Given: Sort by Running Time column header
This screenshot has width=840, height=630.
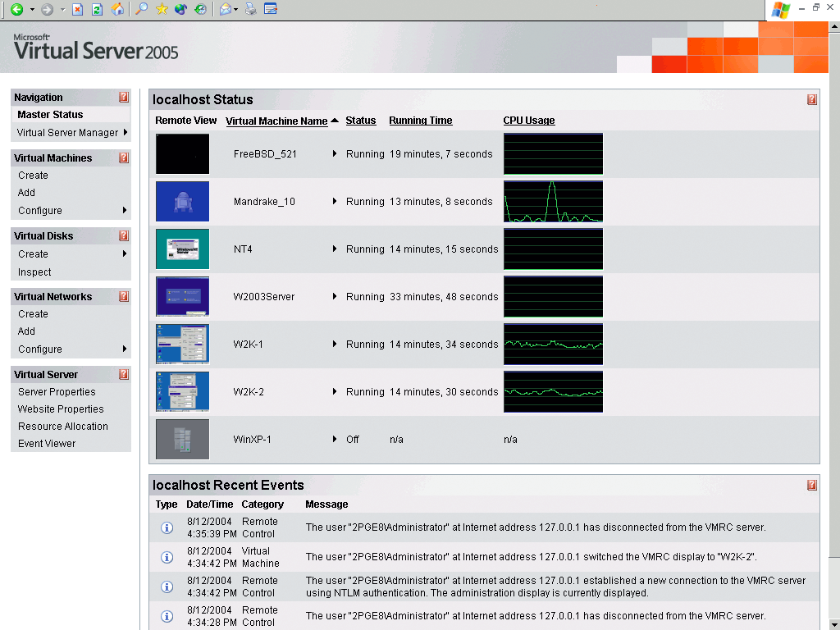Looking at the screenshot, I should pyautogui.click(x=420, y=121).
